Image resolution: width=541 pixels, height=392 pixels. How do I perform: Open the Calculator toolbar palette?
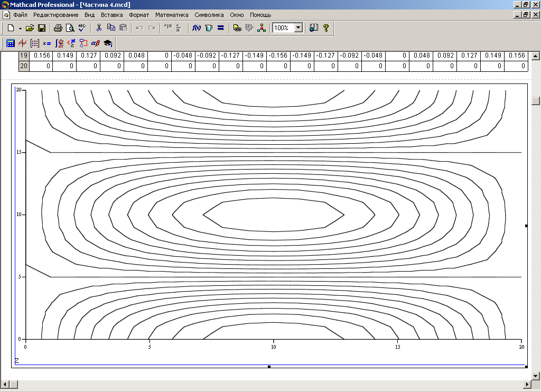[11, 43]
